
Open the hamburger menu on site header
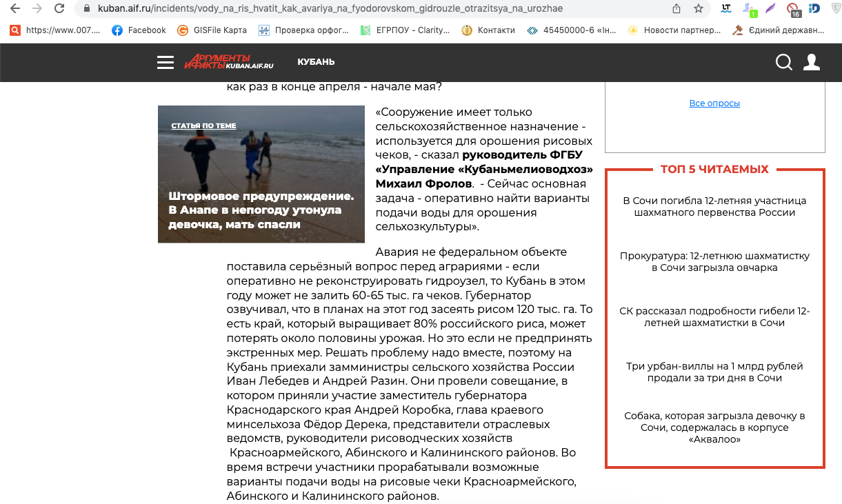pyautogui.click(x=166, y=63)
